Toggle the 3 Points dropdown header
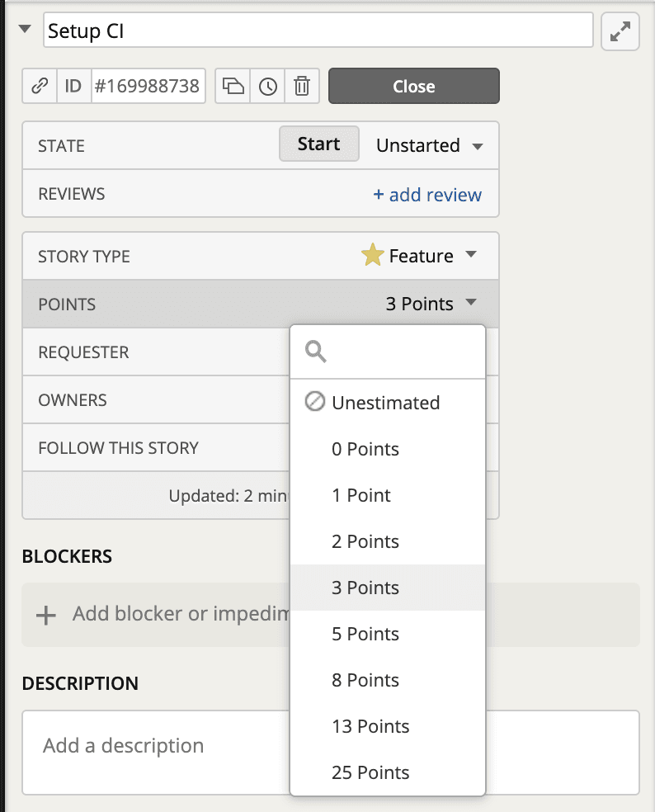Viewport: 655px width, 812px height. click(x=431, y=304)
